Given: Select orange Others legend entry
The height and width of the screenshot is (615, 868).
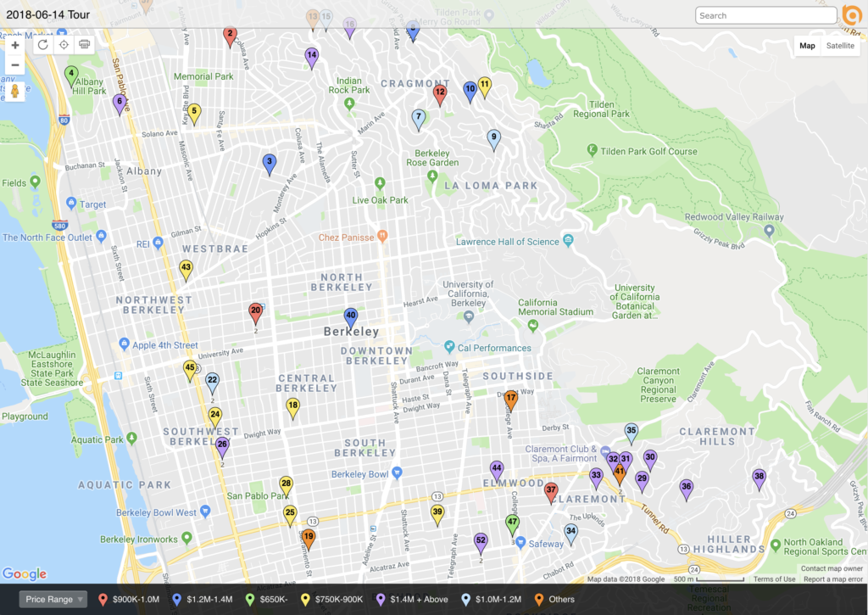Looking at the screenshot, I should [554, 600].
